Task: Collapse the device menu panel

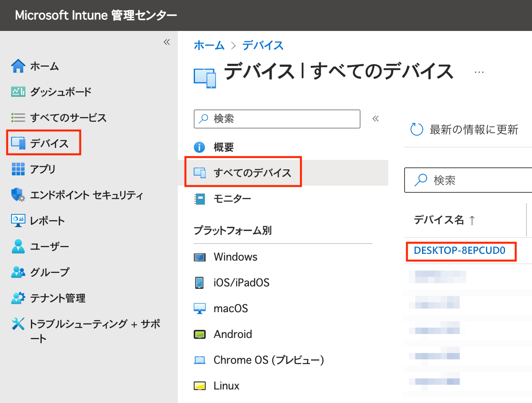Action: [375, 118]
